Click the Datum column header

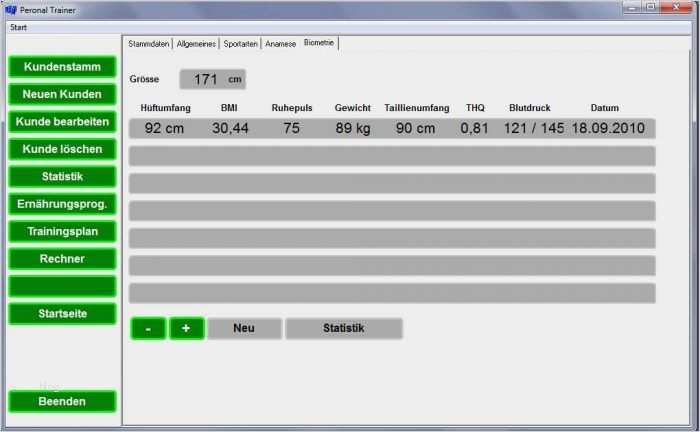605,108
